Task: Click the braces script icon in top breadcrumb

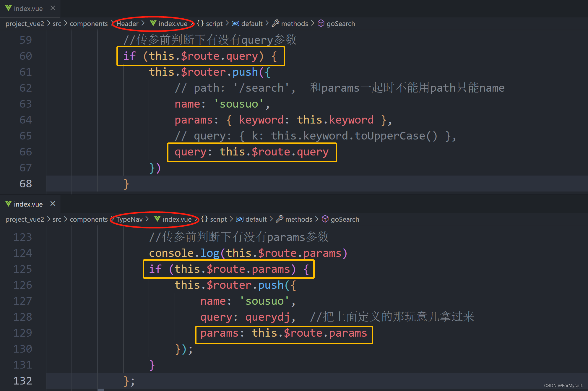Action: point(200,23)
